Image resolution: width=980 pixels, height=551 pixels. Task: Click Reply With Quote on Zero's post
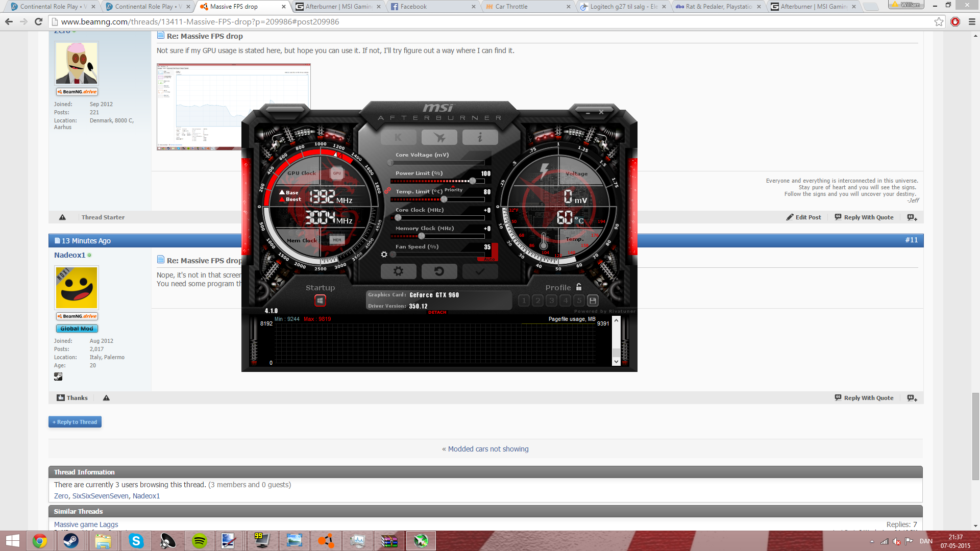(x=864, y=217)
